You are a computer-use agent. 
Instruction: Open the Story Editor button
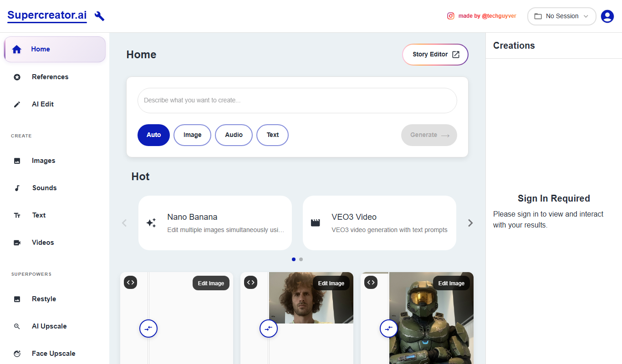[x=435, y=55]
